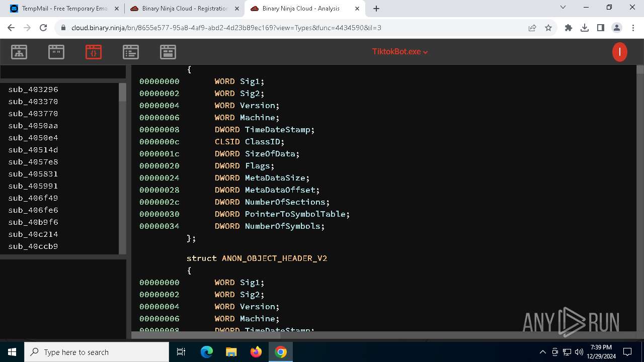Go forward in browser history
The width and height of the screenshot is (644, 362).
point(27,28)
